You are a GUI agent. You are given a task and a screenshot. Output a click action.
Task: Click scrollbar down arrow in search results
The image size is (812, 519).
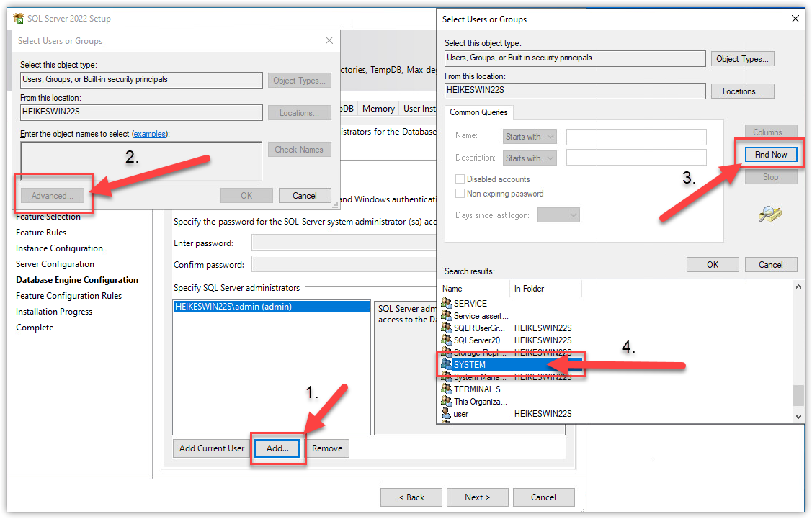coord(798,417)
